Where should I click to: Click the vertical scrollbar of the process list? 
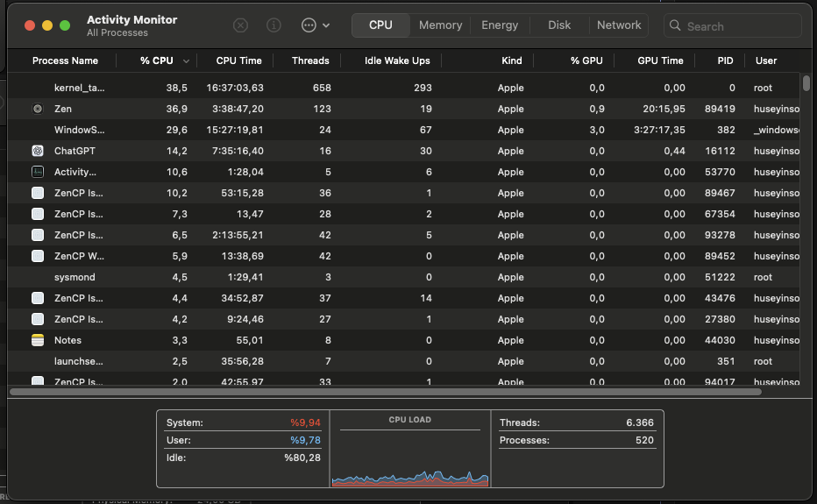pyautogui.click(x=806, y=83)
